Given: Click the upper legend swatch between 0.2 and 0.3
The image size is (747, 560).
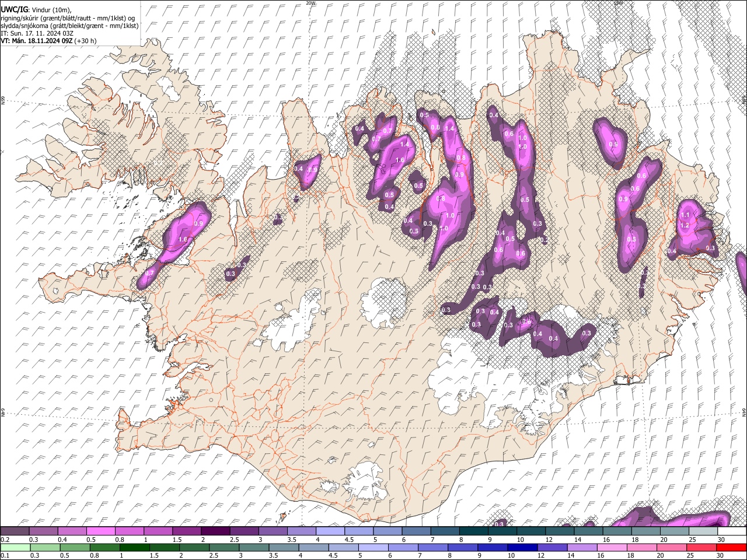Looking at the screenshot, I should (15, 531).
